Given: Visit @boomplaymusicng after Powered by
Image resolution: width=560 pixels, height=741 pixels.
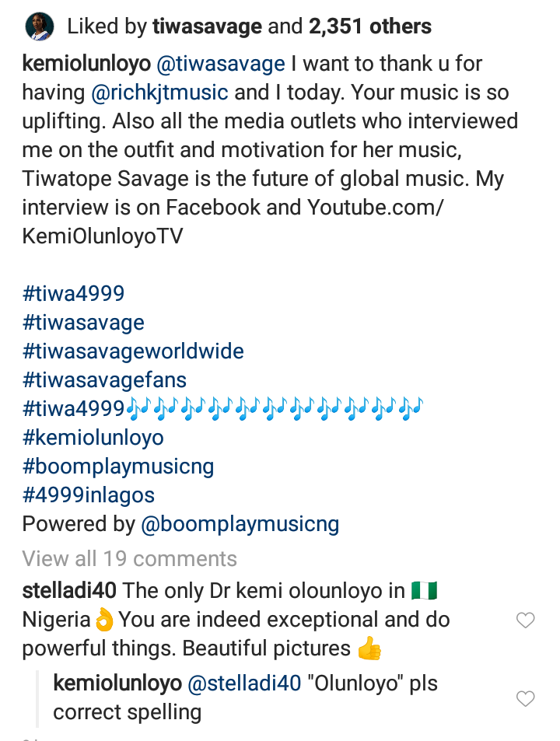Looking at the screenshot, I should point(240,524).
